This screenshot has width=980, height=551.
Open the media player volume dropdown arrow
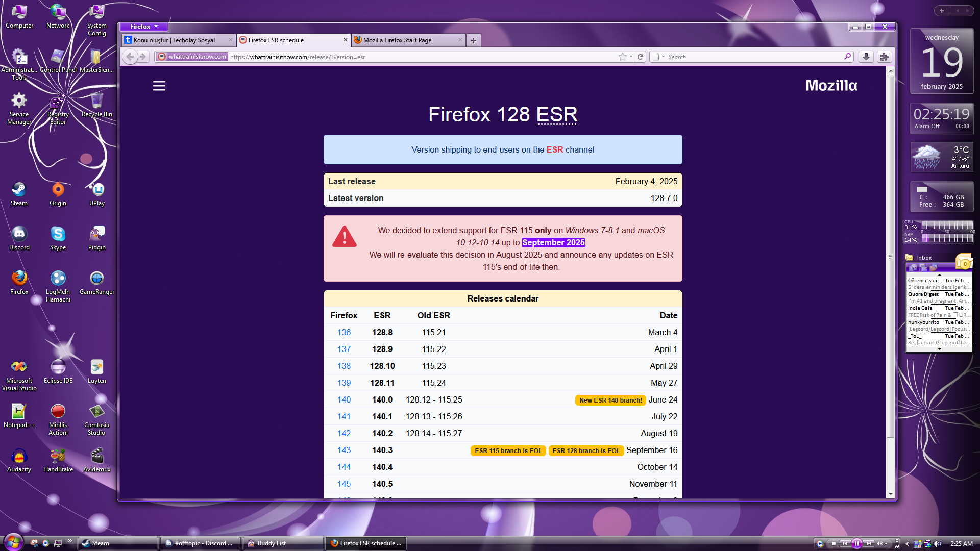(887, 543)
